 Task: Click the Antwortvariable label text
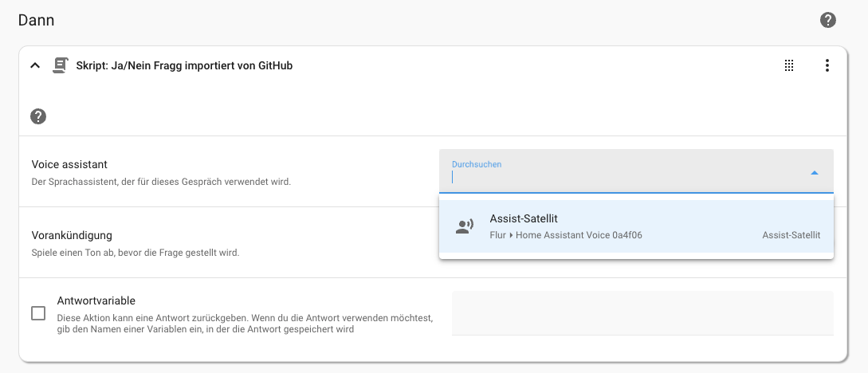click(96, 300)
